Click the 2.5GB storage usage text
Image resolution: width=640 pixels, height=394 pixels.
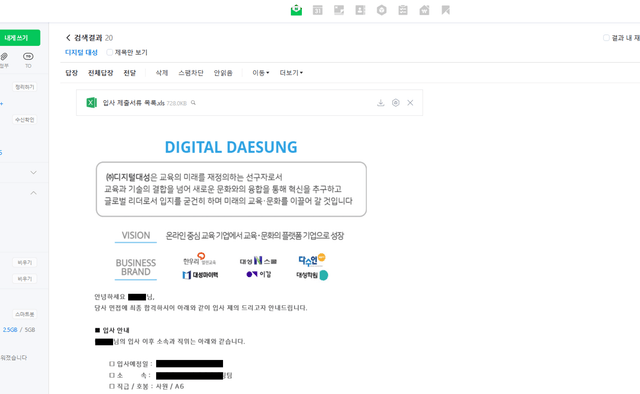[10, 329]
